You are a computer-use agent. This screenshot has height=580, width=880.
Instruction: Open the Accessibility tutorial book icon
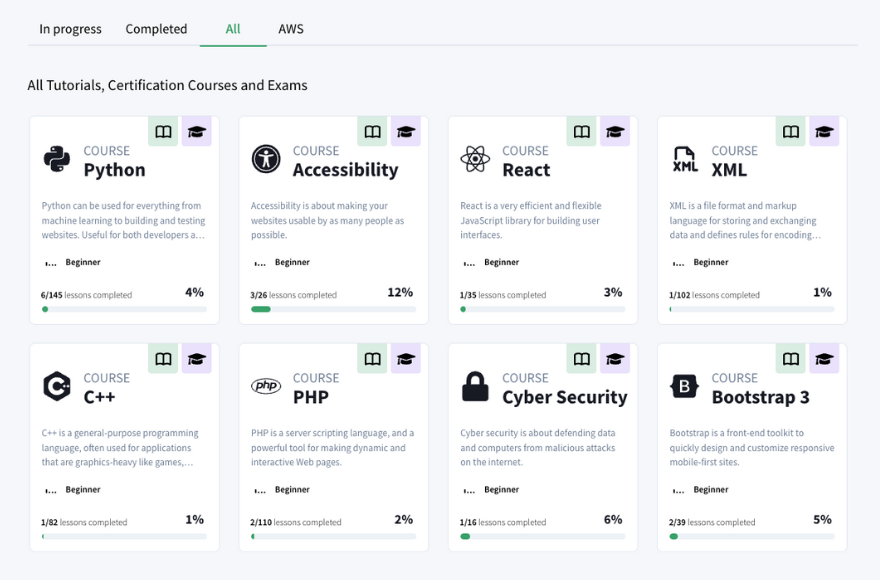tap(372, 131)
